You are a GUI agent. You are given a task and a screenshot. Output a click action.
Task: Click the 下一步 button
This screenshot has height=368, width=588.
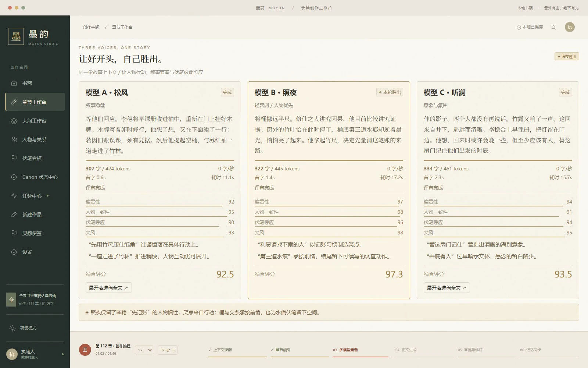click(x=168, y=350)
